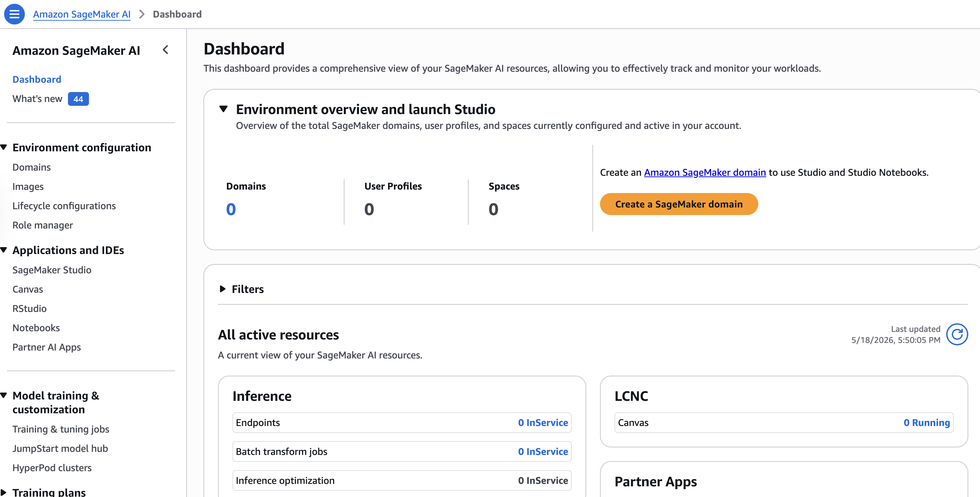This screenshot has height=497, width=980.
Task: Open Notebooks in the sidebar
Action: [36, 328]
